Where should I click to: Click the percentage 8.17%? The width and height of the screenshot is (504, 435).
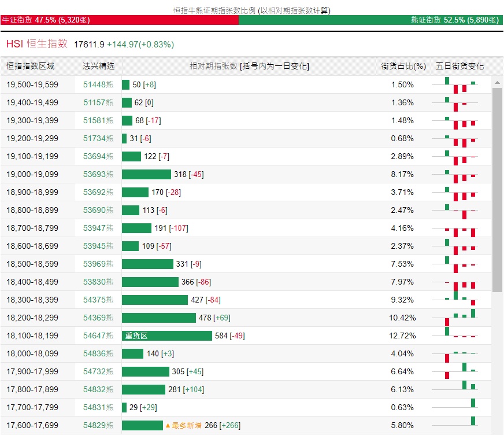[x=402, y=174]
